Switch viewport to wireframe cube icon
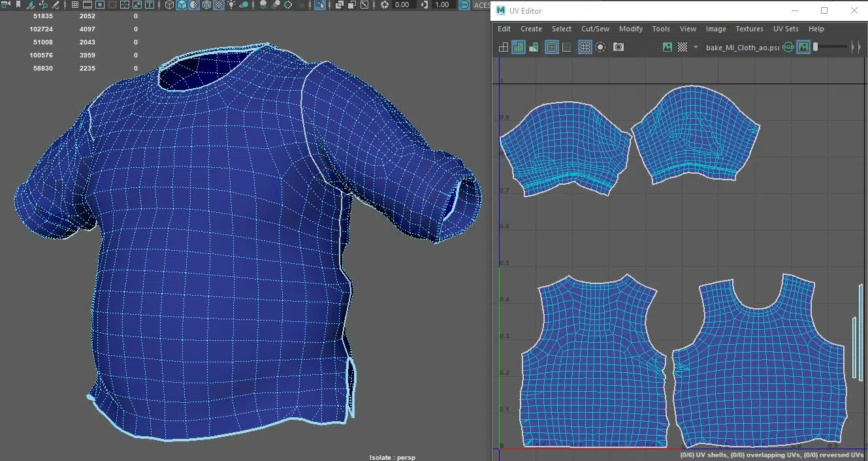 170,5
